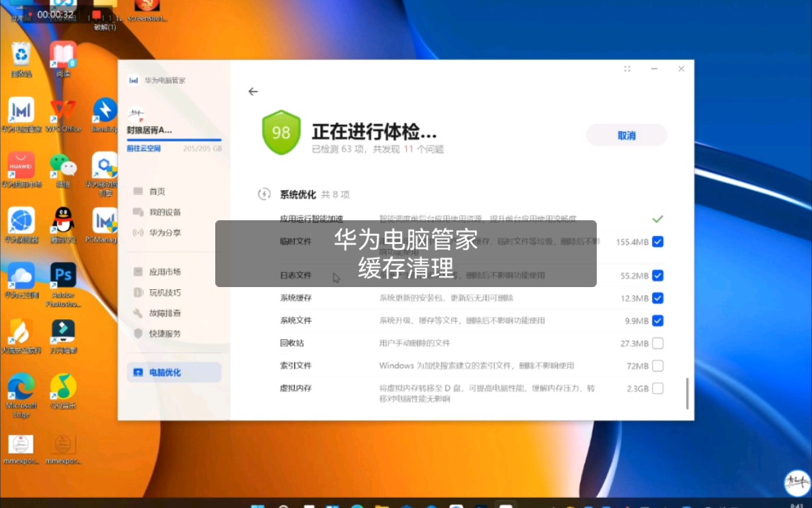Screen dimensions: 812x508
Task: Select 电脑优化 in the sidebar
Action: click(x=174, y=372)
